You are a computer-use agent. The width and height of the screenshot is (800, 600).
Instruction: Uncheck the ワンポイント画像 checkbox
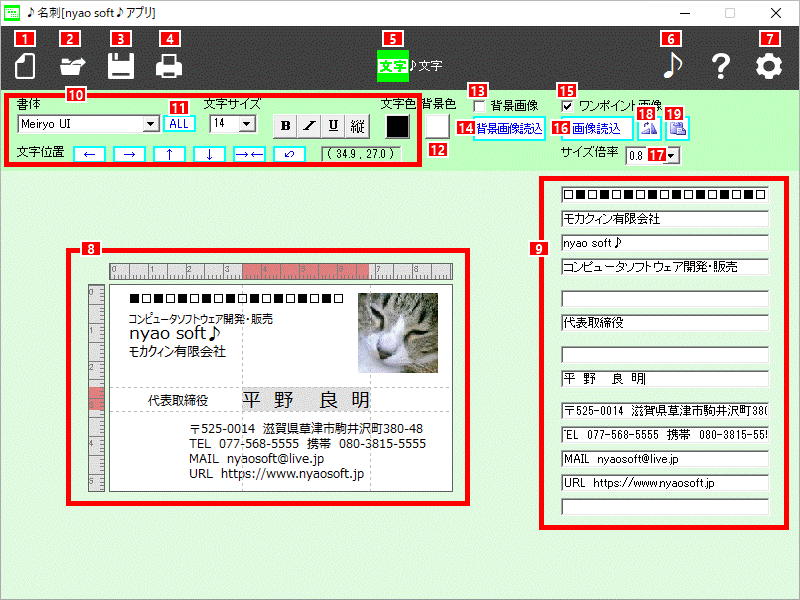(567, 106)
